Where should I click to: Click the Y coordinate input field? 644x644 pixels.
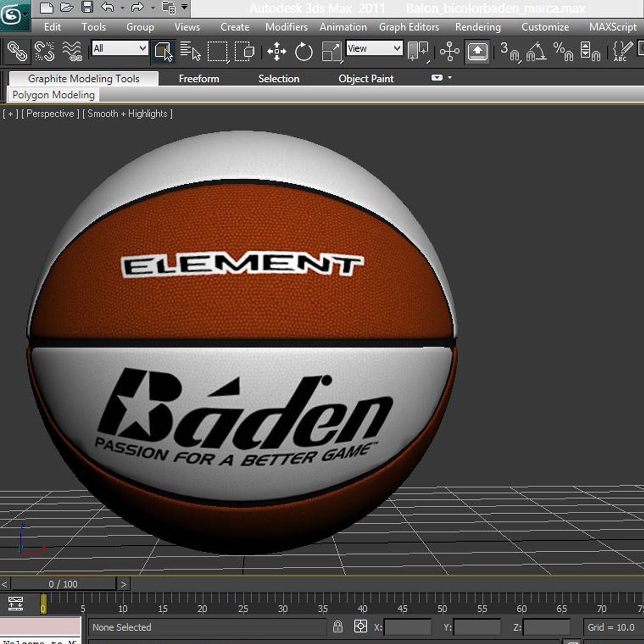(x=477, y=627)
